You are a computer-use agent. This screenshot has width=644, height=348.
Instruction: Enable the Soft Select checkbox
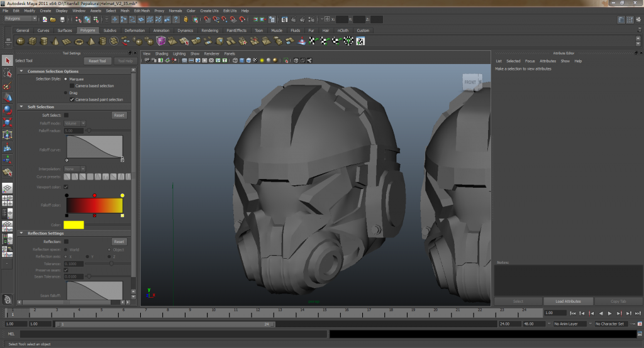pos(66,116)
